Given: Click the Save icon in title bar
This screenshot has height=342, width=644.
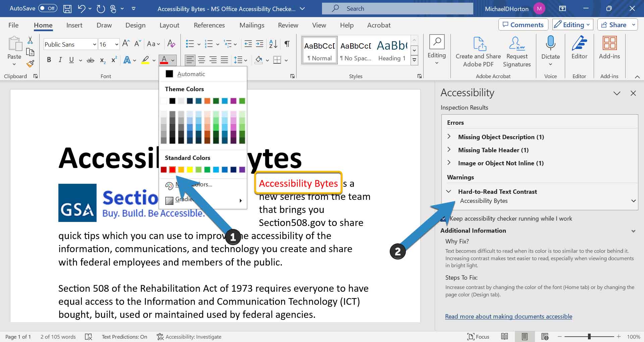Looking at the screenshot, I should [67, 9].
